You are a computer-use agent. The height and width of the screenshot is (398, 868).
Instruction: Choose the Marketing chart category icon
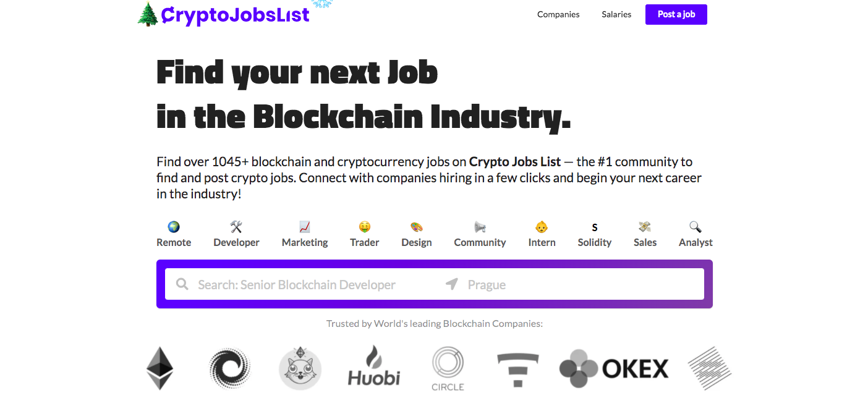[x=305, y=227]
